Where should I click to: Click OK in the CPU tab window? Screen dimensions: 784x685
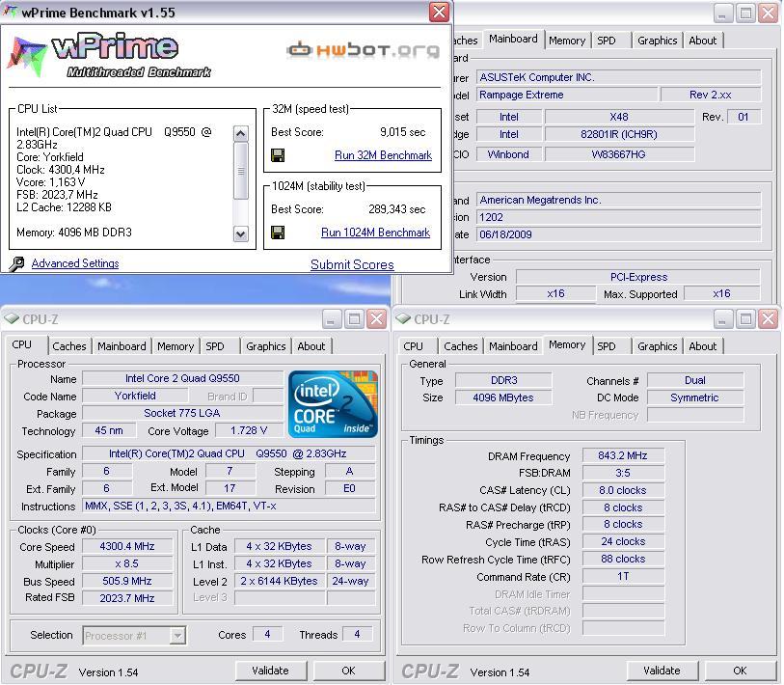(348, 671)
